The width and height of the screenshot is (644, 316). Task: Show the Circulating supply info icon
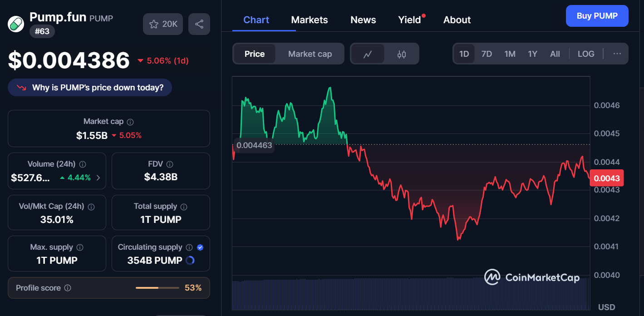pyautogui.click(x=189, y=247)
